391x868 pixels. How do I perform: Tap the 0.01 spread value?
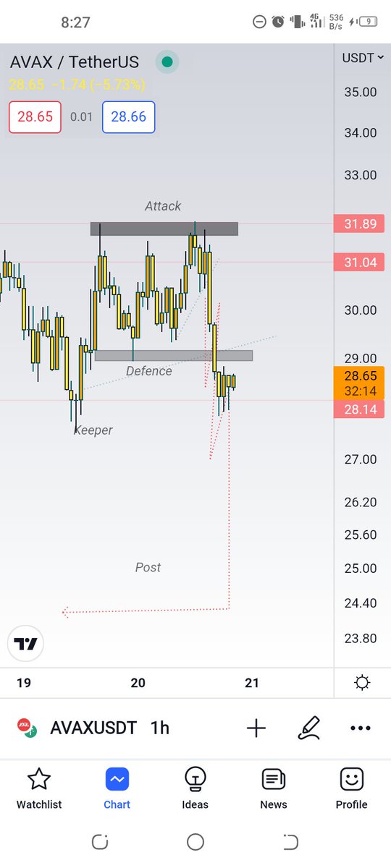pyautogui.click(x=81, y=116)
